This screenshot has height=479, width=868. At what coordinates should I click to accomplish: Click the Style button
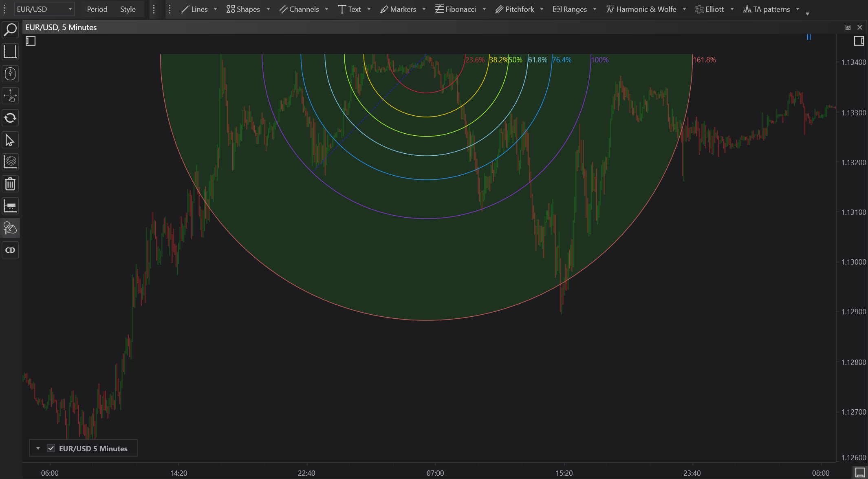point(128,9)
